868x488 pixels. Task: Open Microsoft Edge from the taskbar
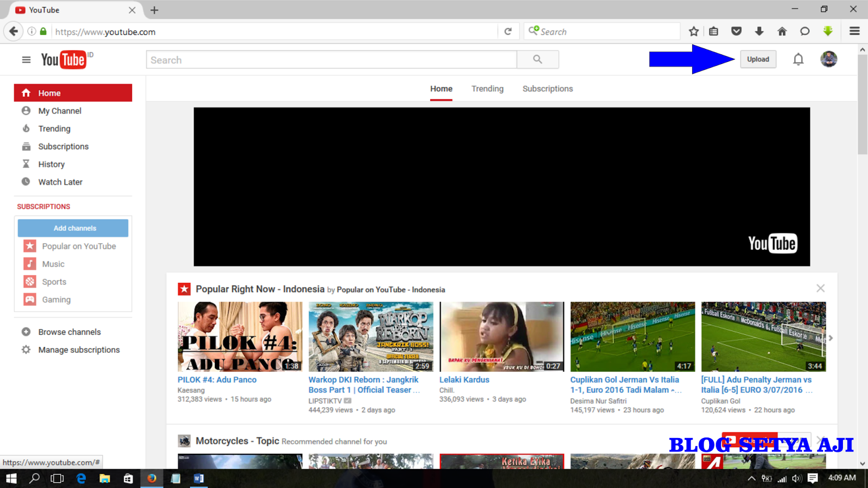(81, 478)
